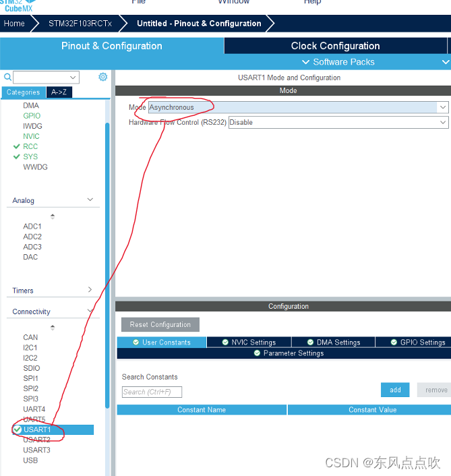This screenshot has width=451, height=476.
Task: Open the gear settings icon
Action: (x=103, y=77)
